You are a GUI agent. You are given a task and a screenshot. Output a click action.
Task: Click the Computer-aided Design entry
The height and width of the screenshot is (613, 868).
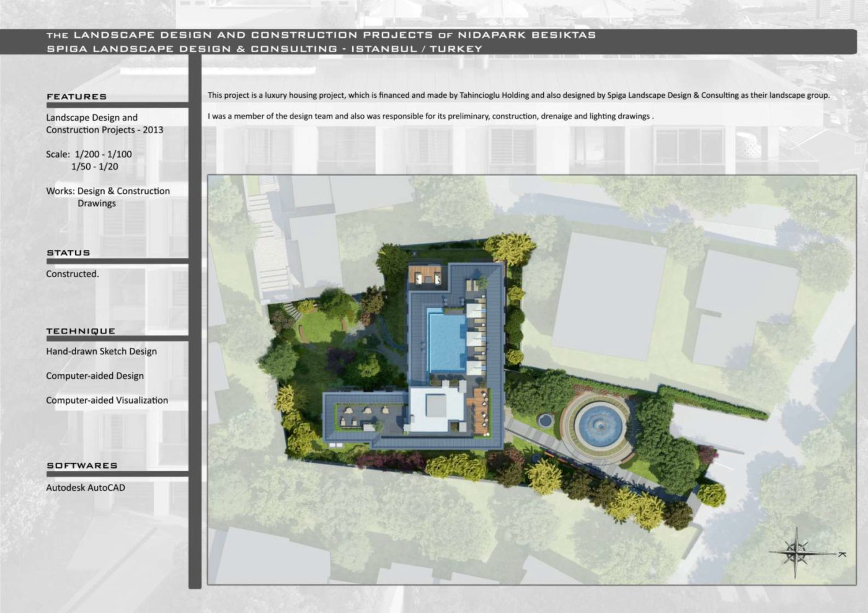(x=94, y=376)
